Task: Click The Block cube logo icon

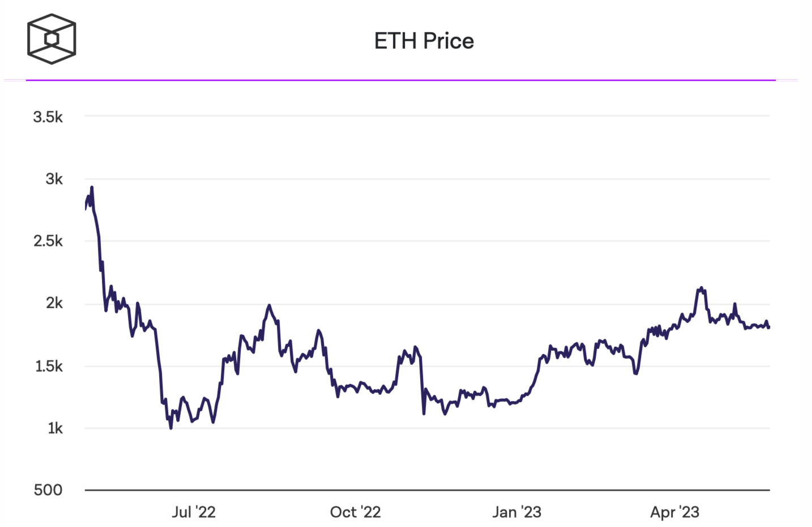Action: (52, 39)
